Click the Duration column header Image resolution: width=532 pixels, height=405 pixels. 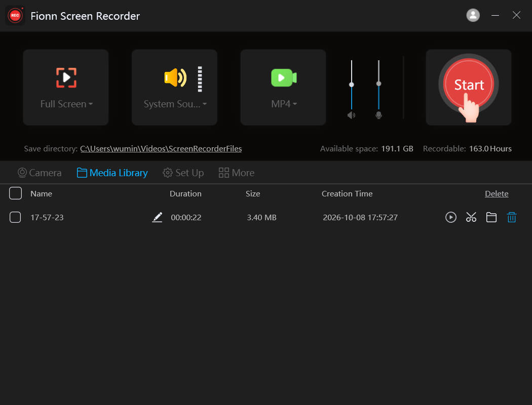tap(185, 193)
